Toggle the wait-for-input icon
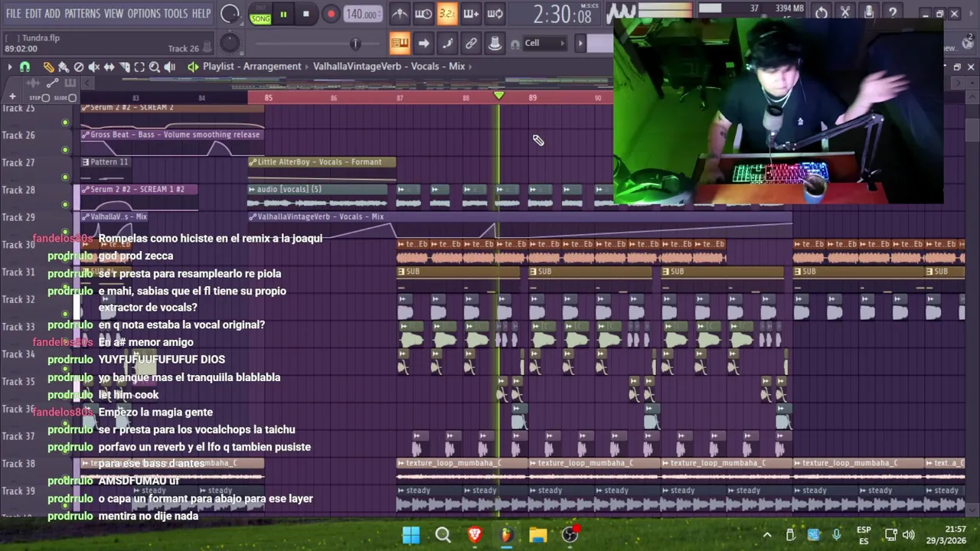The width and height of the screenshot is (980, 551). [423, 13]
